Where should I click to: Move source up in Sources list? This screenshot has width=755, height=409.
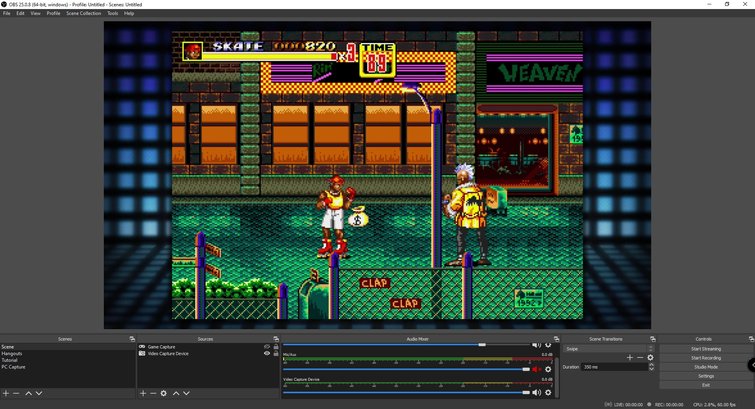176,394
